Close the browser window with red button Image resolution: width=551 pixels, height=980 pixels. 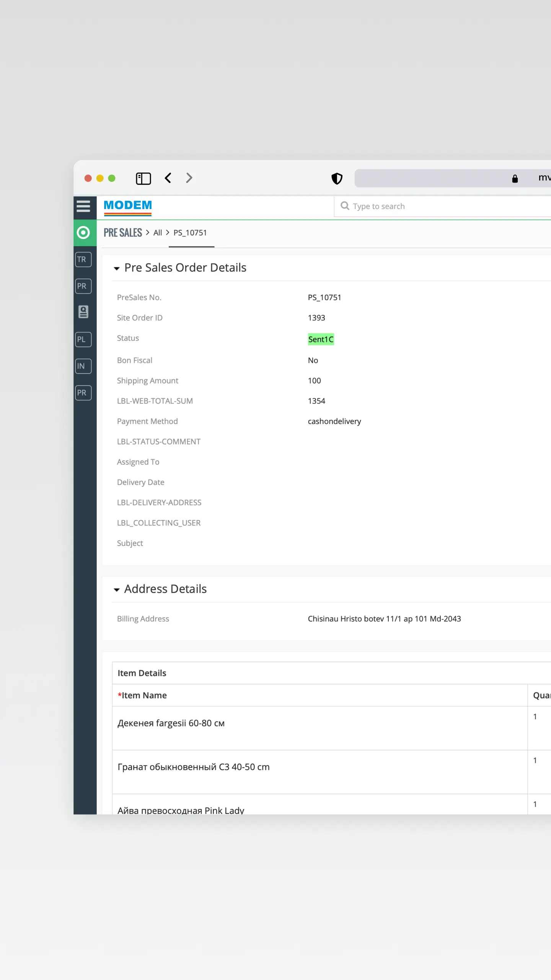88,178
